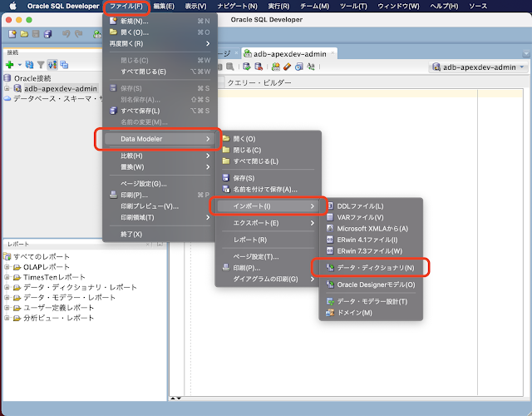Open the 表示(V) menu
Viewport: 532px width, 416px height.
point(195,6)
